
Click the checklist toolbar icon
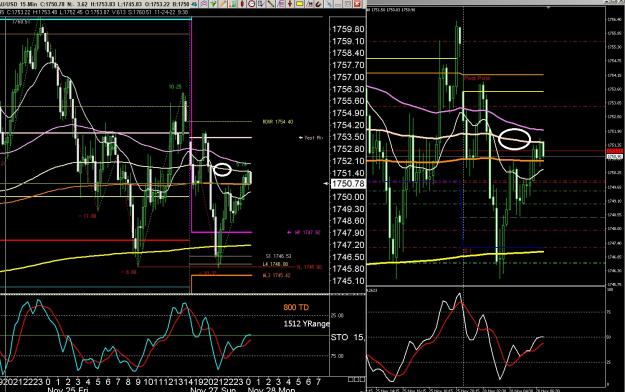[x=261, y=4]
